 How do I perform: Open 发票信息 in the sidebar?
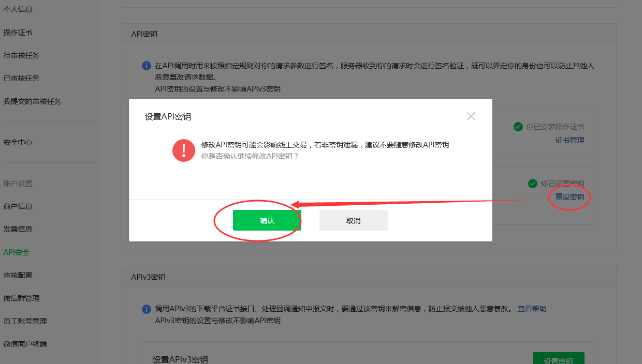pyautogui.click(x=18, y=229)
